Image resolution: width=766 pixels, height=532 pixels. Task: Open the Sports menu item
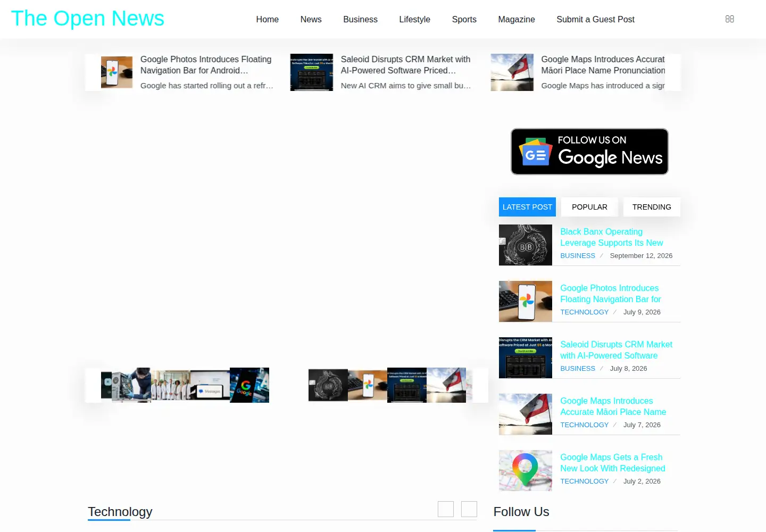[x=464, y=19]
